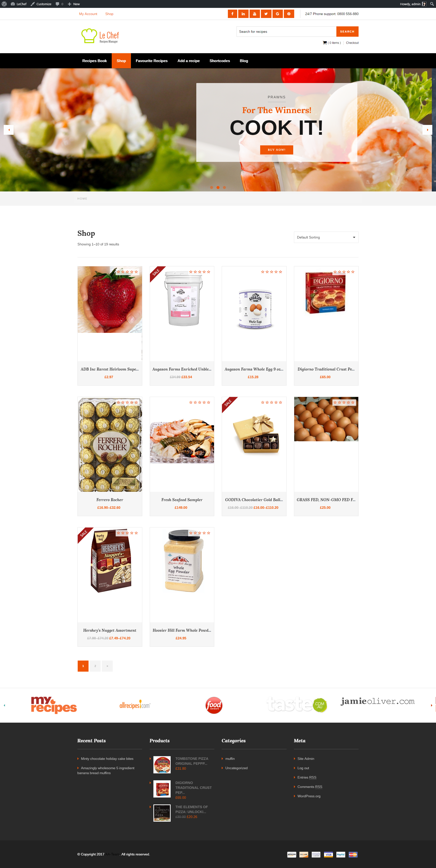This screenshot has width=436, height=868.
Task: Open the Favourite Recipes menu item
Action: (152, 61)
